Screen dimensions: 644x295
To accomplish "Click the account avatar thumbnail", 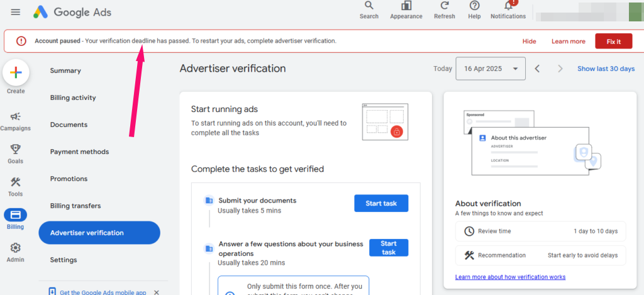I will (x=636, y=12).
